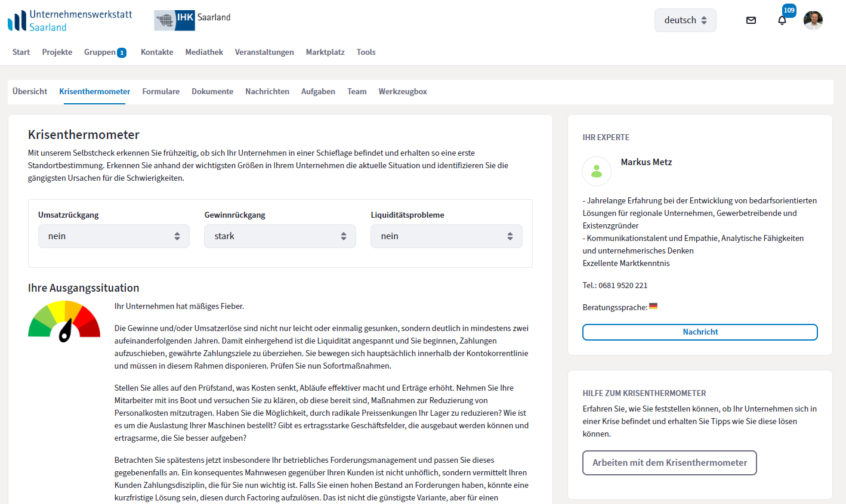Switch to the Formulare tab

pyautogui.click(x=160, y=91)
